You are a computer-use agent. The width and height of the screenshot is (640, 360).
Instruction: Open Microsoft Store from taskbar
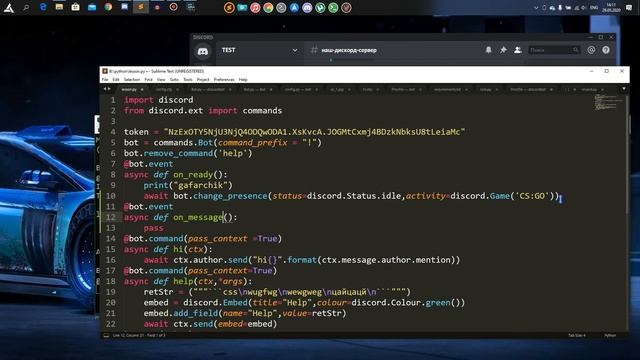[x=76, y=7]
